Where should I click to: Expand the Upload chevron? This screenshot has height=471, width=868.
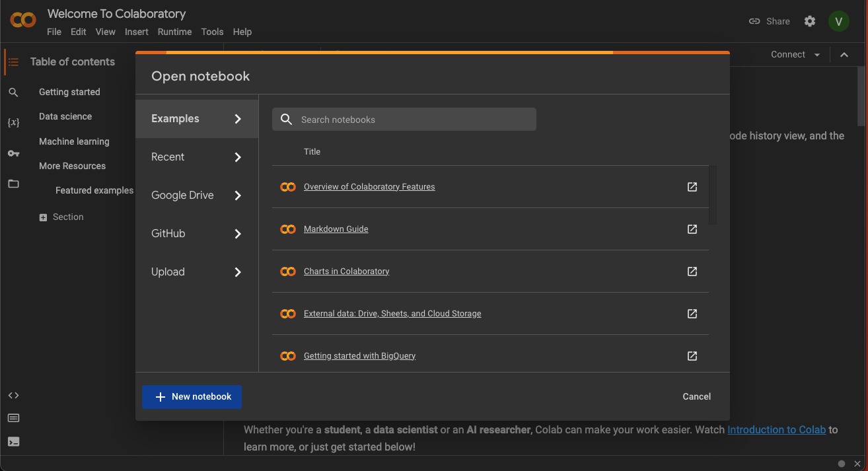pyautogui.click(x=238, y=272)
